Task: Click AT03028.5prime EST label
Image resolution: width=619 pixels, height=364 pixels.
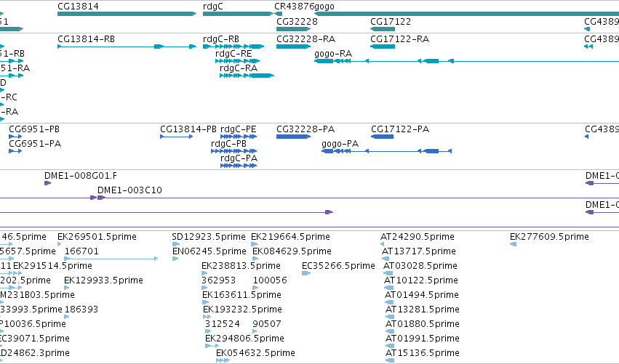Action: point(420,266)
